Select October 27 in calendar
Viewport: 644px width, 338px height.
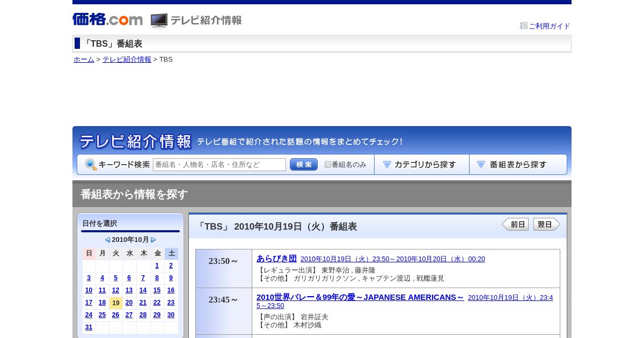pyautogui.click(x=129, y=315)
